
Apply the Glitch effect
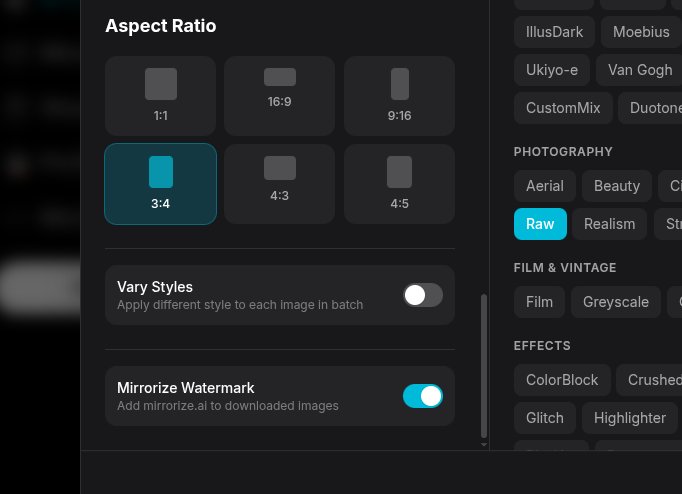point(545,418)
